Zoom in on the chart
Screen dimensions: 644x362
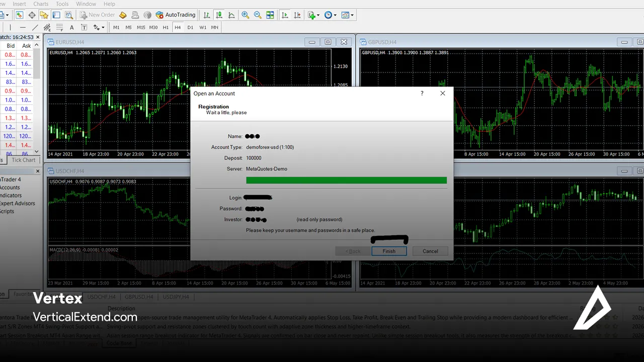click(x=246, y=15)
